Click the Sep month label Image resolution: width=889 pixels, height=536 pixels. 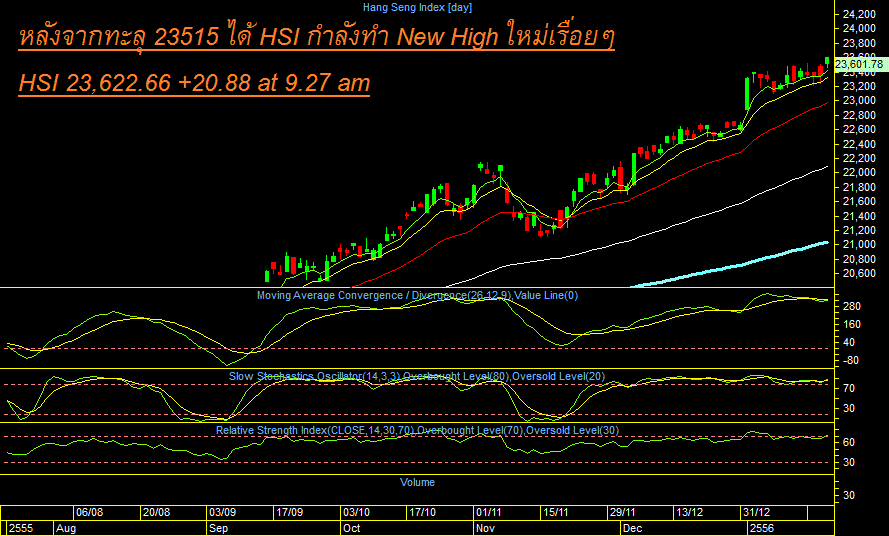pyautogui.click(x=218, y=528)
